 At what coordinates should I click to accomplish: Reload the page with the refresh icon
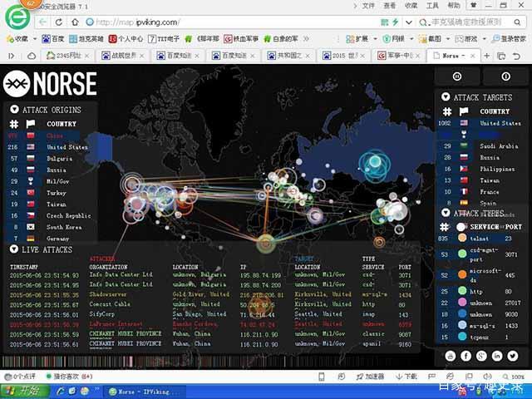coord(59,22)
